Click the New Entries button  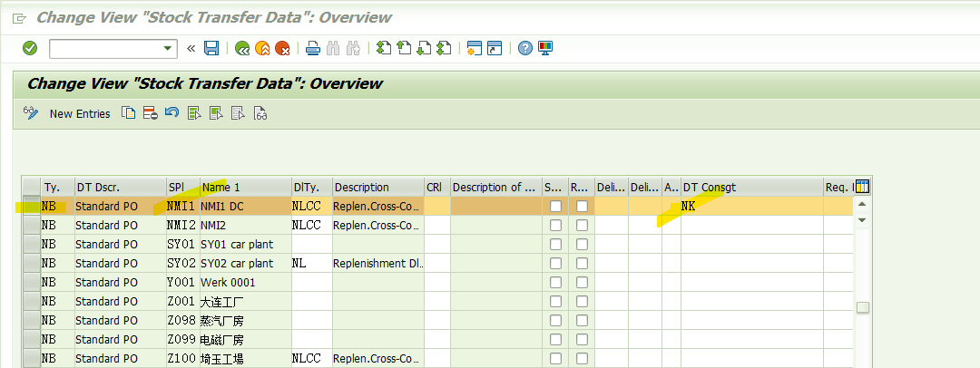80,113
